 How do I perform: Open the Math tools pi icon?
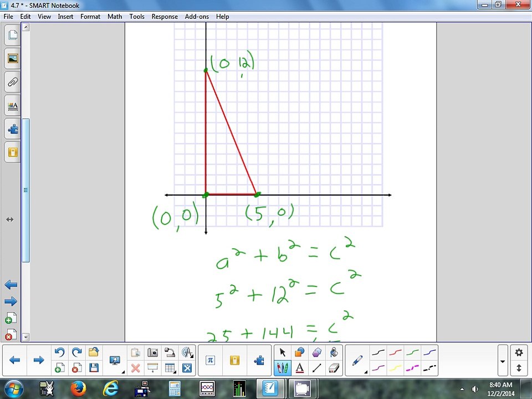click(211, 360)
